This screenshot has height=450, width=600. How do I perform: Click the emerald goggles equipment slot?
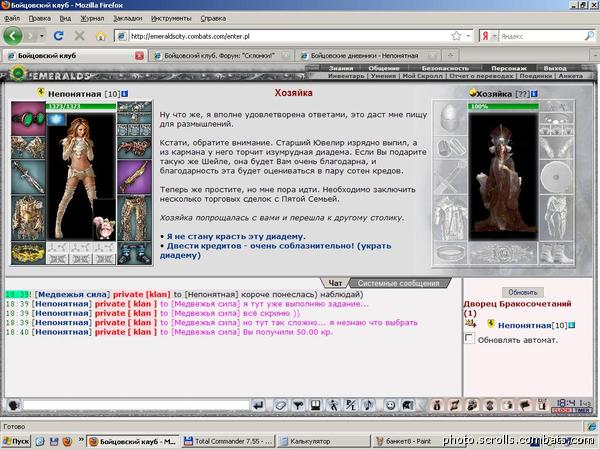coord(28,118)
